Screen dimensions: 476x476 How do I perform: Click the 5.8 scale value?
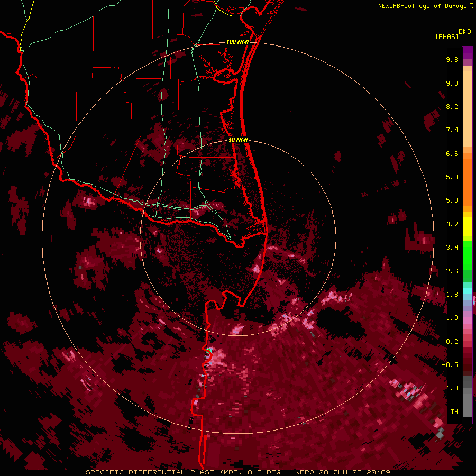(x=452, y=177)
